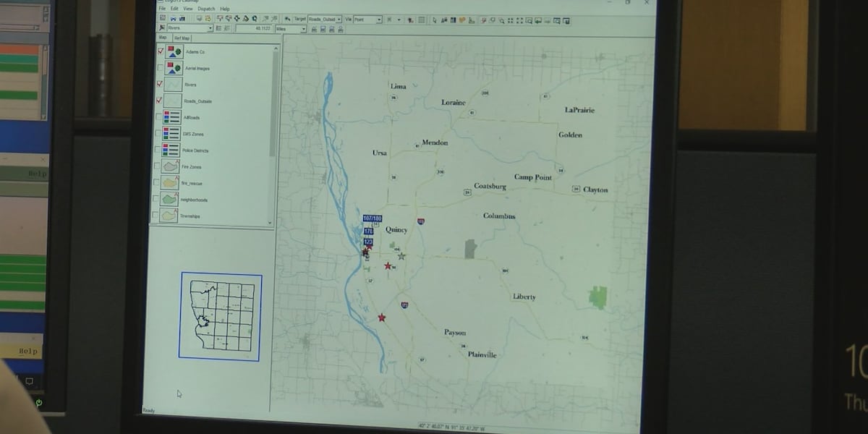Click the Police Districts legend icon

(171, 150)
